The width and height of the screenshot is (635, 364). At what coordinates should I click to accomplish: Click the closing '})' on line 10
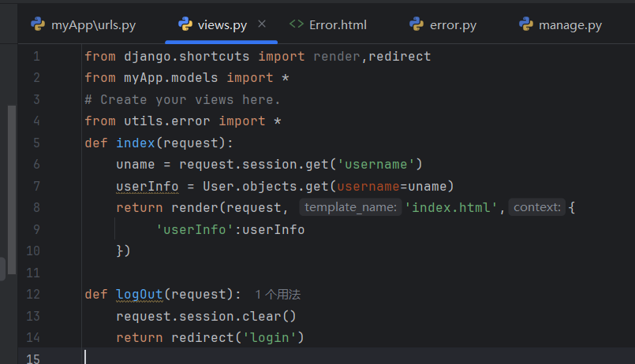tap(123, 251)
